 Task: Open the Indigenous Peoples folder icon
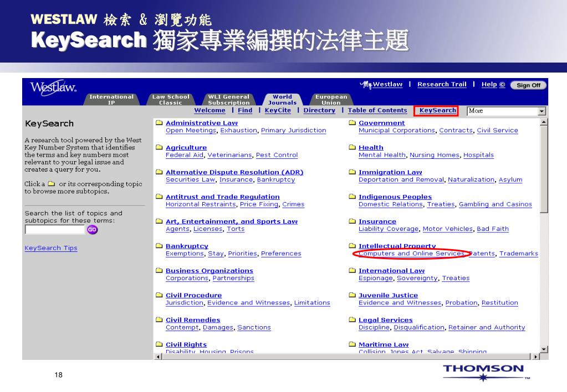pos(352,197)
